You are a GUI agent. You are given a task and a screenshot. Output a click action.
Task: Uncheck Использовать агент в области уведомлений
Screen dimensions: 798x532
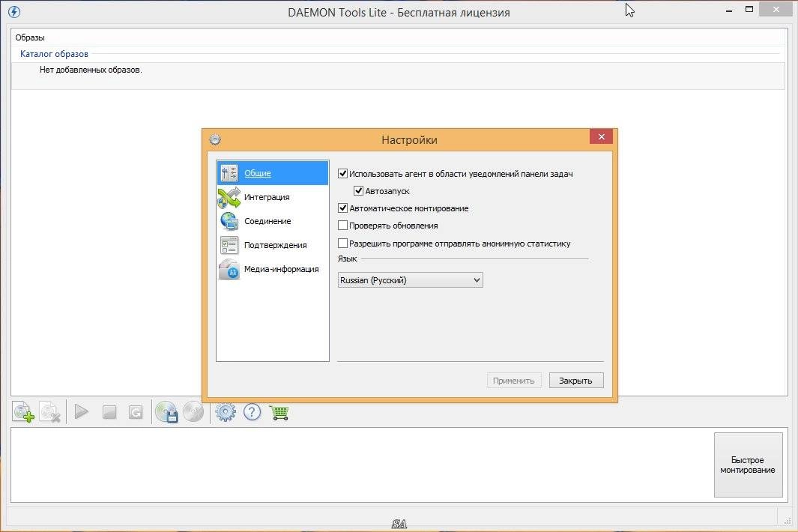coord(343,174)
